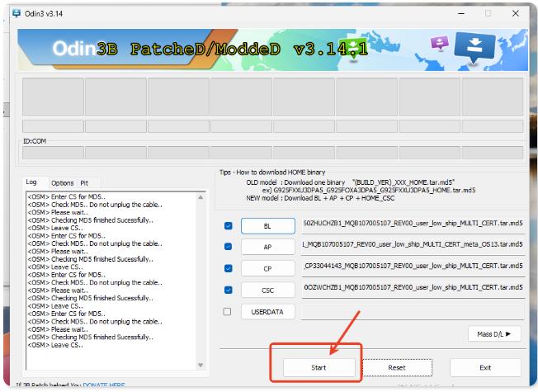This screenshot has height=392, width=538.
Task: Click the Reset button
Action: tap(398, 367)
